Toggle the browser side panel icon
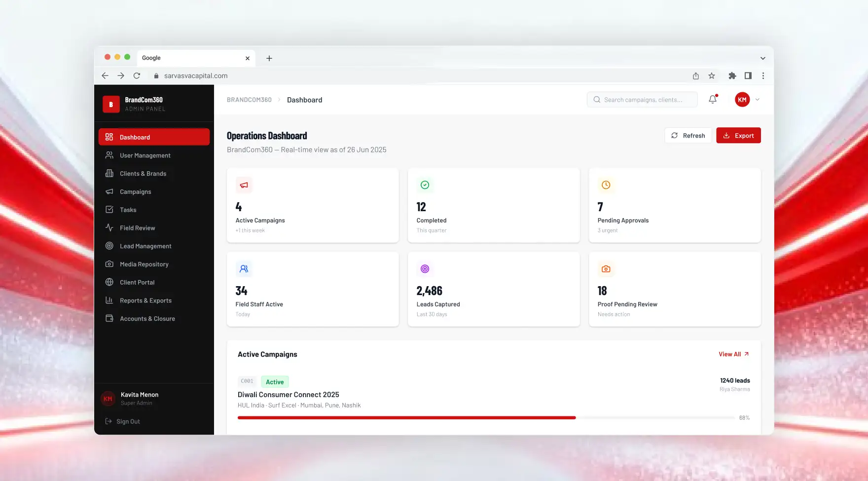The image size is (868, 481). coord(748,75)
